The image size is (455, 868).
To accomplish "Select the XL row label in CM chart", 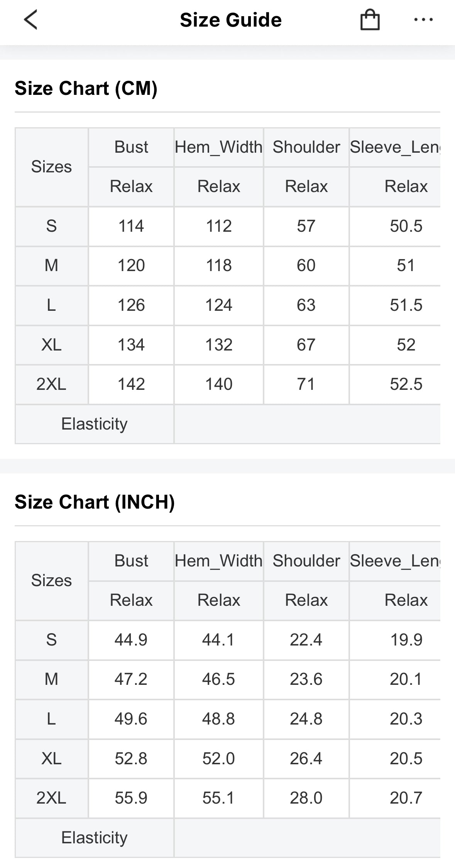I will 51,345.
